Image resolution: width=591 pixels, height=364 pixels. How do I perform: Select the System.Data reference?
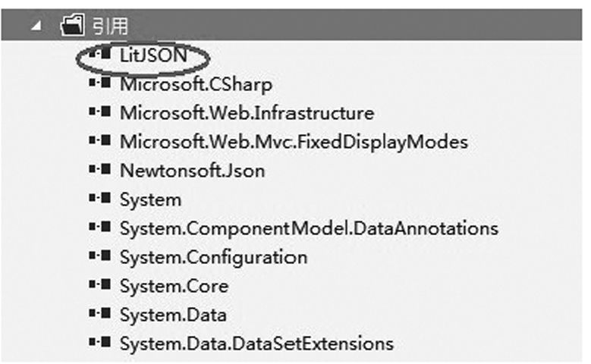[x=173, y=315]
